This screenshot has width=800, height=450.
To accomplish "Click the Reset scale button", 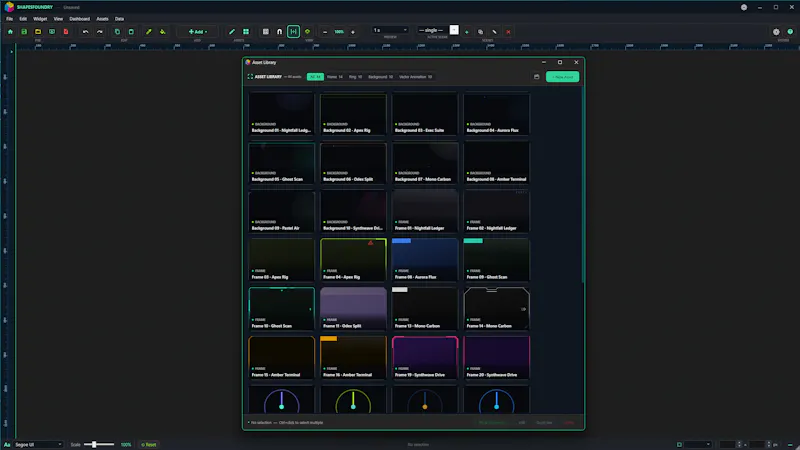I will coord(148,445).
